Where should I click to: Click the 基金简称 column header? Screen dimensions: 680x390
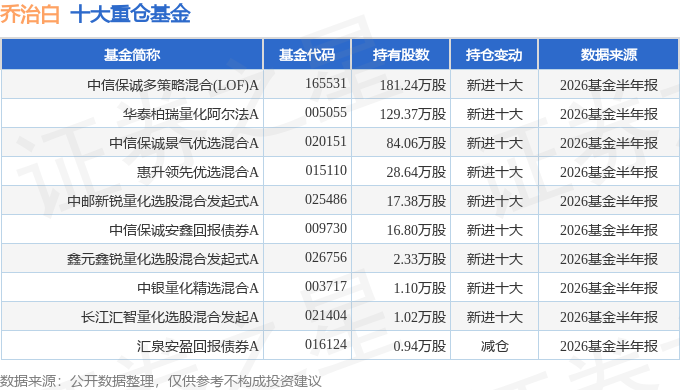point(132,55)
